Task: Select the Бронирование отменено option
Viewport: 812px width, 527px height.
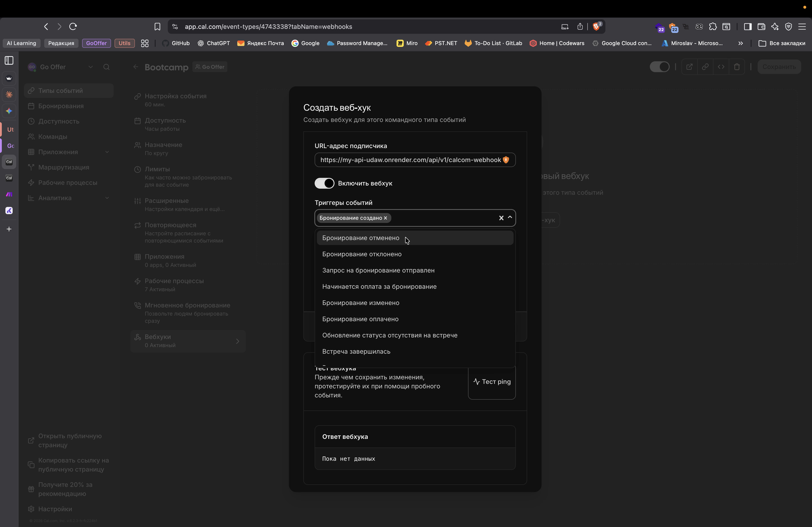Action: [361, 238]
